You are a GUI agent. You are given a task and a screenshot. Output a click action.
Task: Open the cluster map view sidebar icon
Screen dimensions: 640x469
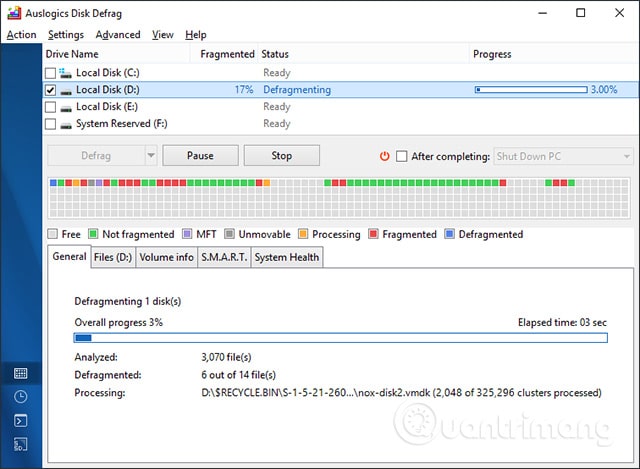20,373
